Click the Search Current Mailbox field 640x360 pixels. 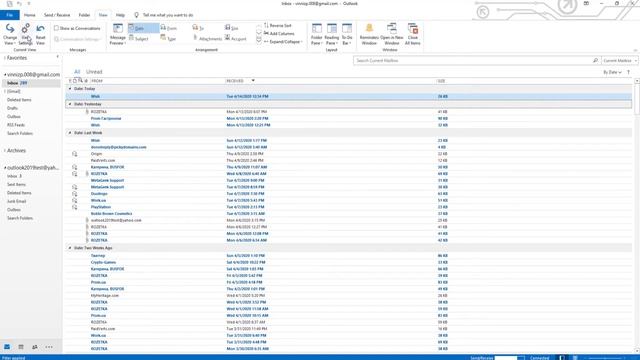[473, 60]
